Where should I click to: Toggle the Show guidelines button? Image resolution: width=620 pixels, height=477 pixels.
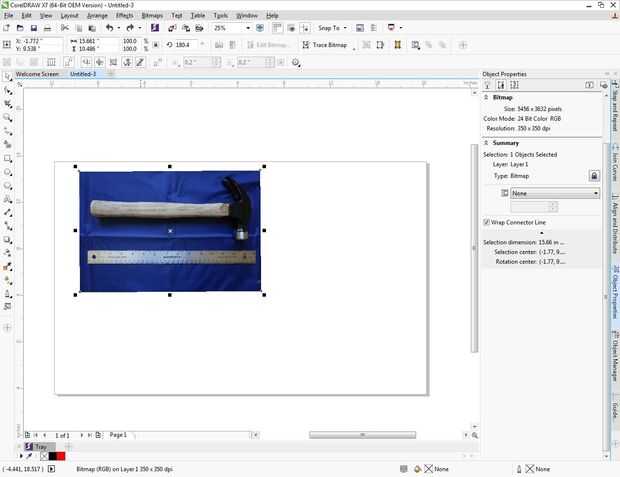[x=305, y=28]
